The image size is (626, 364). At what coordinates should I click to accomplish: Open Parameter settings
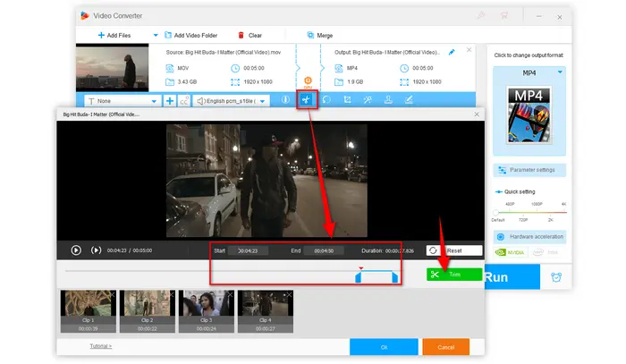tap(529, 170)
